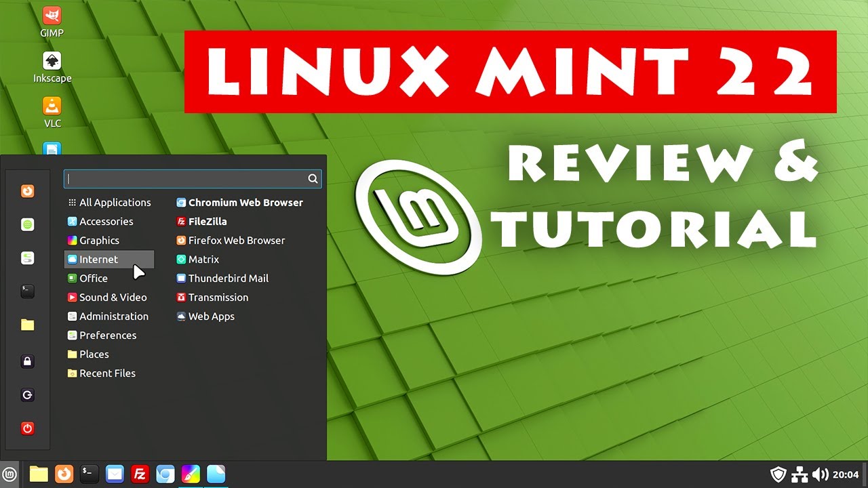This screenshot has height=488, width=868.
Task: Open Terminal from the taskbar
Action: point(90,474)
